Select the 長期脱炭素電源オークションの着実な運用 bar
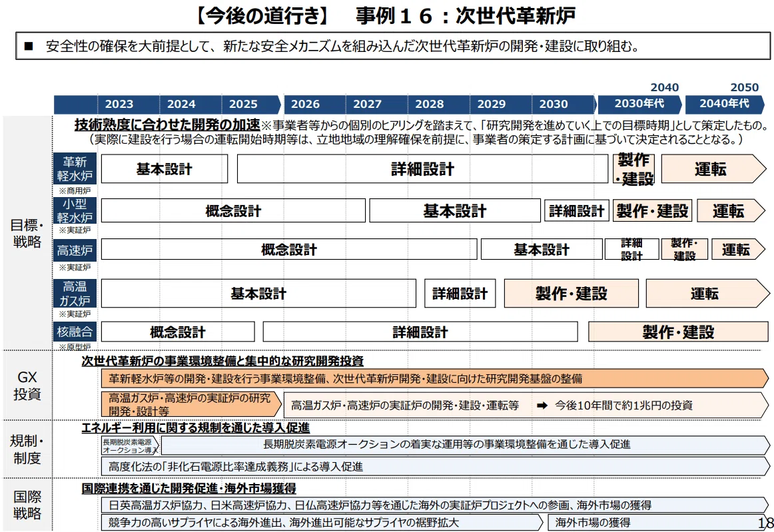Image resolution: width=774 pixels, height=532 pixels. [465, 445]
